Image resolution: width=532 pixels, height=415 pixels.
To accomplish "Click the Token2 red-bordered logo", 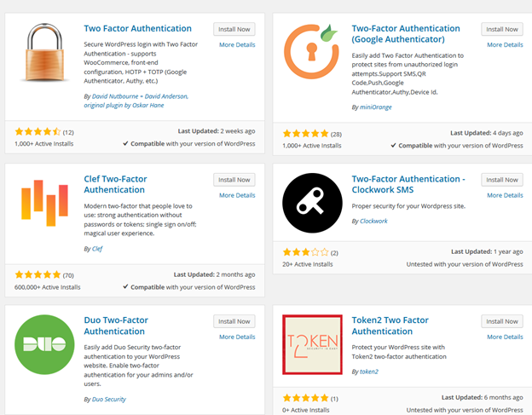I will [312, 345].
